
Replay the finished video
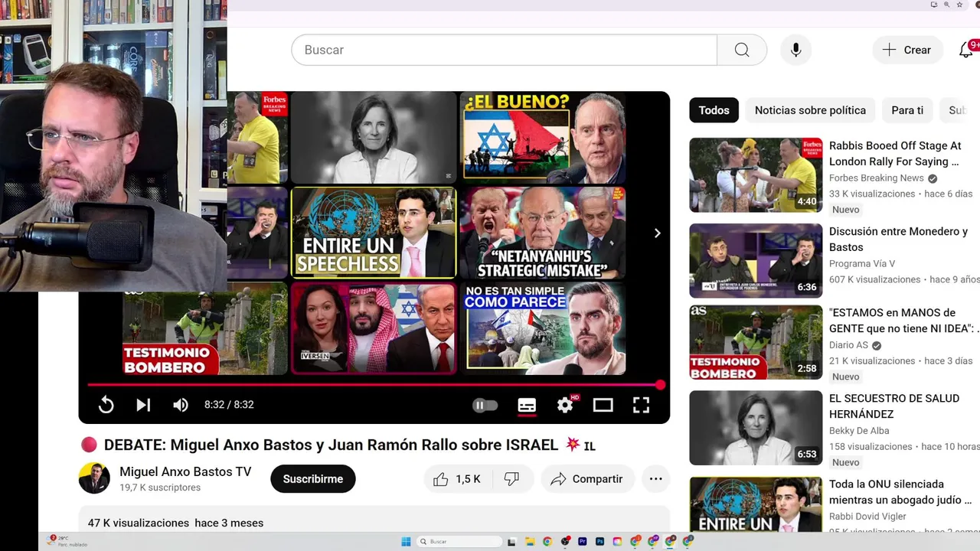coord(106,405)
